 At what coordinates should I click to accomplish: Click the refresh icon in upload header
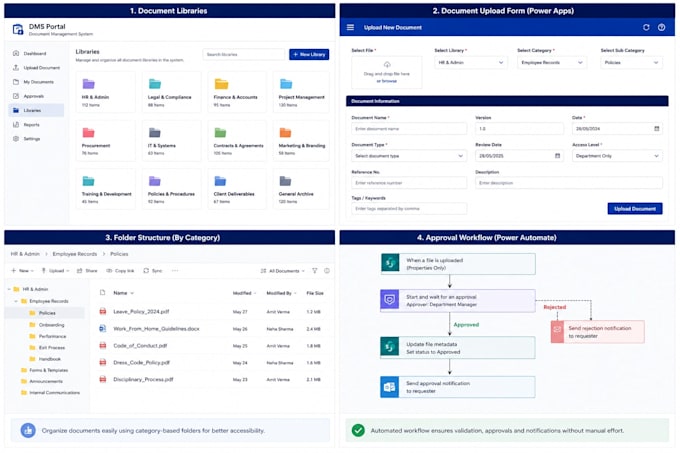646,27
